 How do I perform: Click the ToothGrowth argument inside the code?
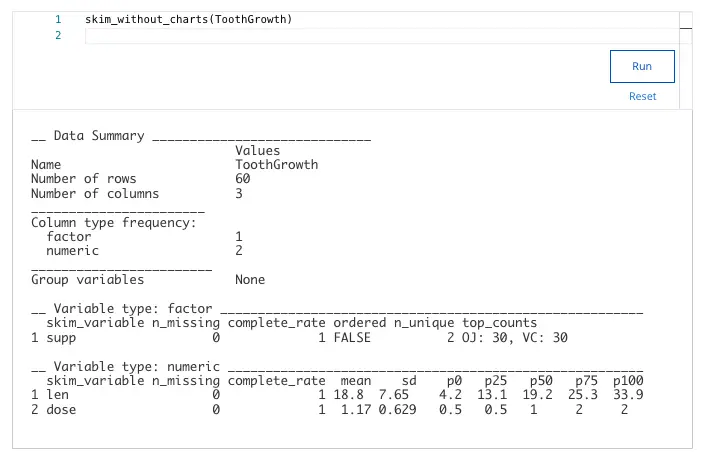click(x=251, y=19)
